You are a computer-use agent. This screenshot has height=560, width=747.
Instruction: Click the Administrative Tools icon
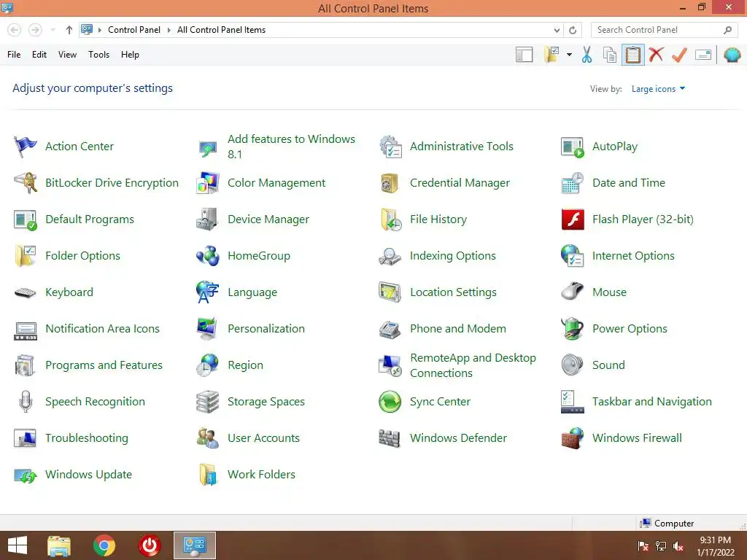click(390, 146)
